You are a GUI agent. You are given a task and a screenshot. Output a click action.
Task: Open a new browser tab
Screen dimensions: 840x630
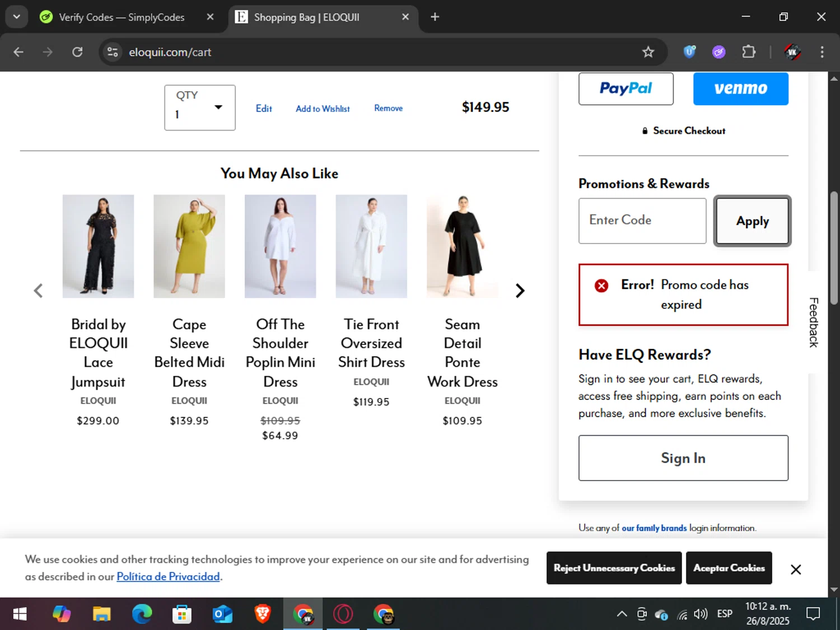(435, 17)
